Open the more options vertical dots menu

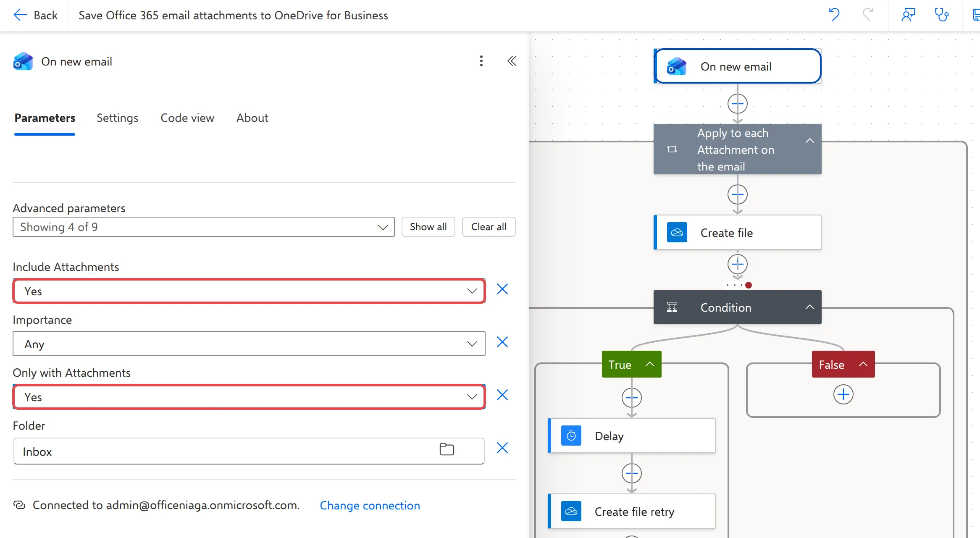(481, 61)
